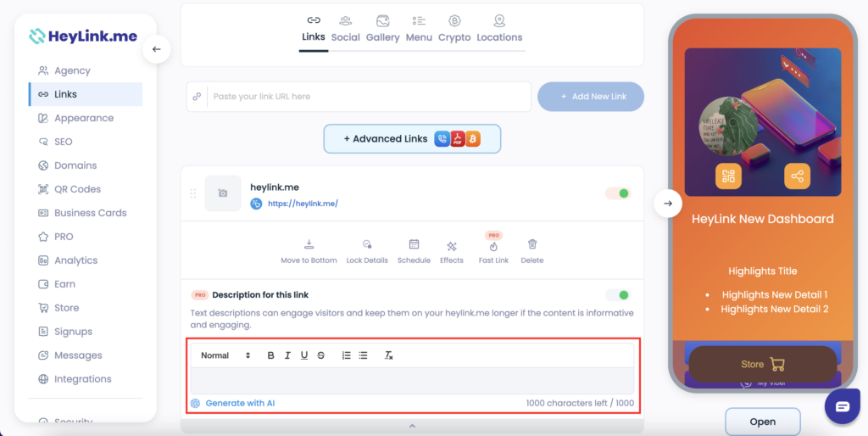This screenshot has height=436, width=868.
Task: Toggle bold formatting
Action: coord(270,355)
